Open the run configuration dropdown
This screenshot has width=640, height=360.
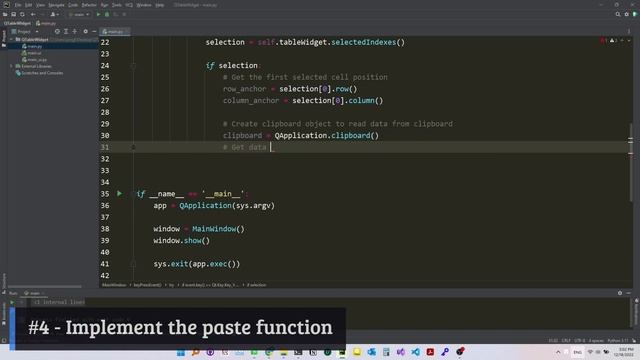click(79, 14)
